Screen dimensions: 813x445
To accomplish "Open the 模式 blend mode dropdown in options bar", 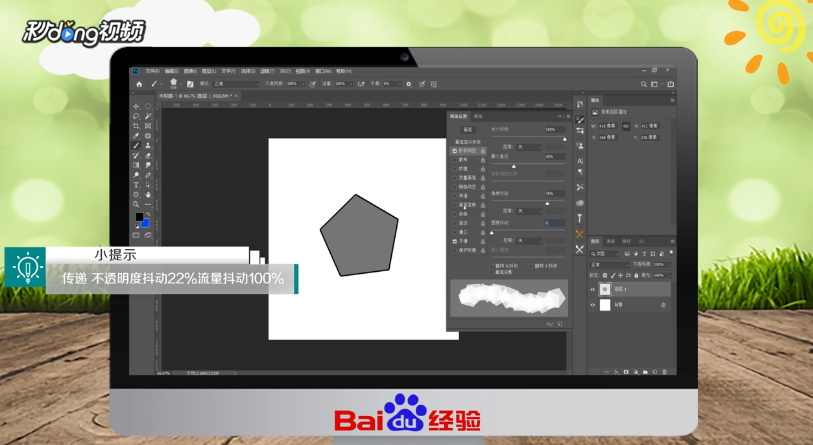I will tap(236, 84).
